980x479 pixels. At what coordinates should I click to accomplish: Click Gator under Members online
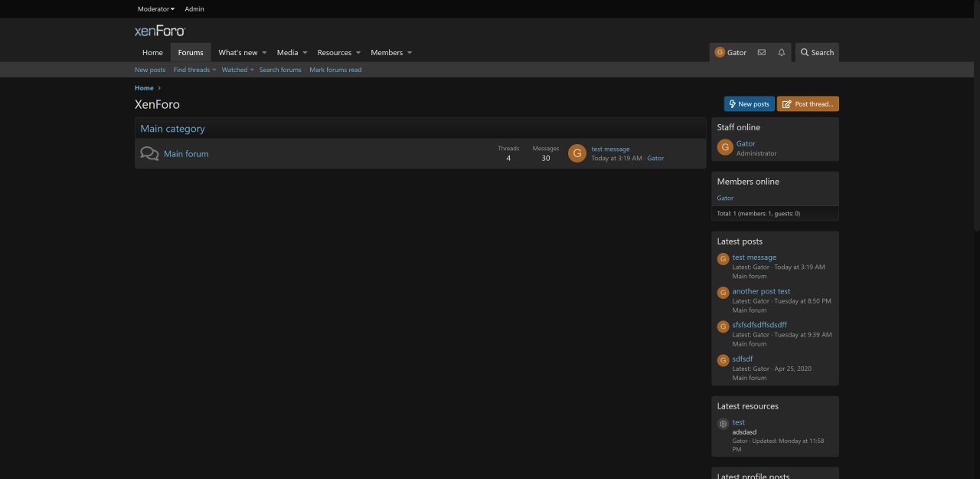click(725, 198)
